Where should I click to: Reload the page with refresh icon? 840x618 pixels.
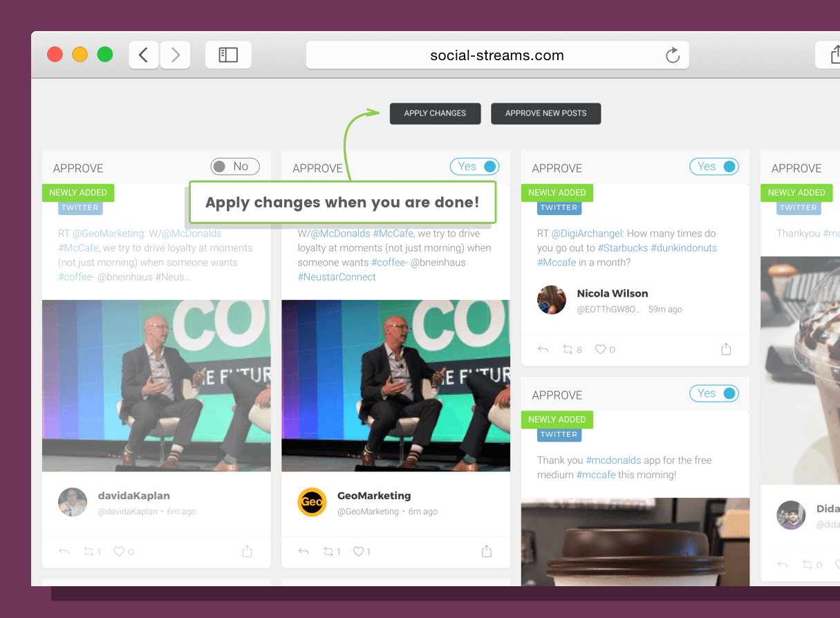(672, 55)
